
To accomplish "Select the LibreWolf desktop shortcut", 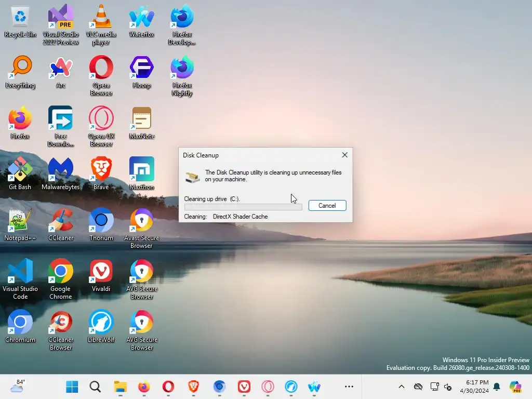I will (101, 326).
